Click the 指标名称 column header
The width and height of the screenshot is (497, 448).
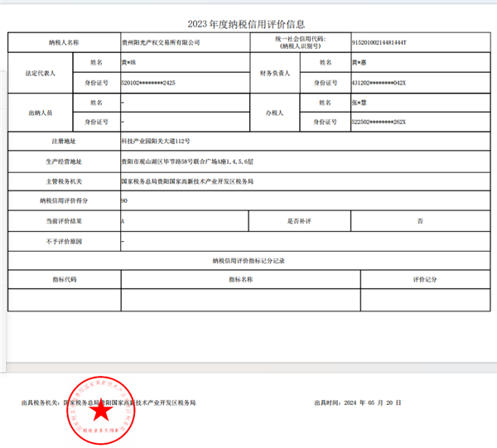click(x=241, y=280)
